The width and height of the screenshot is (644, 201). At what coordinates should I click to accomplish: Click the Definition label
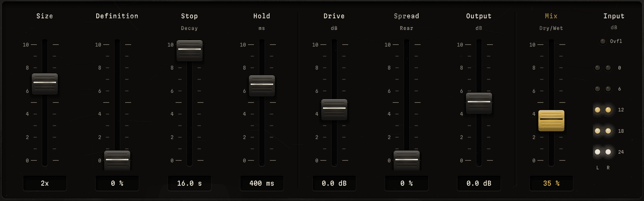(117, 16)
